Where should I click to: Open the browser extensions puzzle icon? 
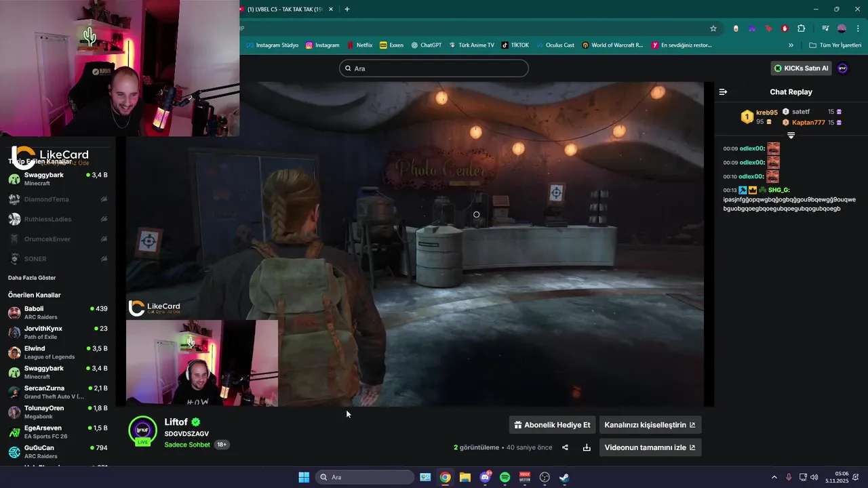point(801,28)
